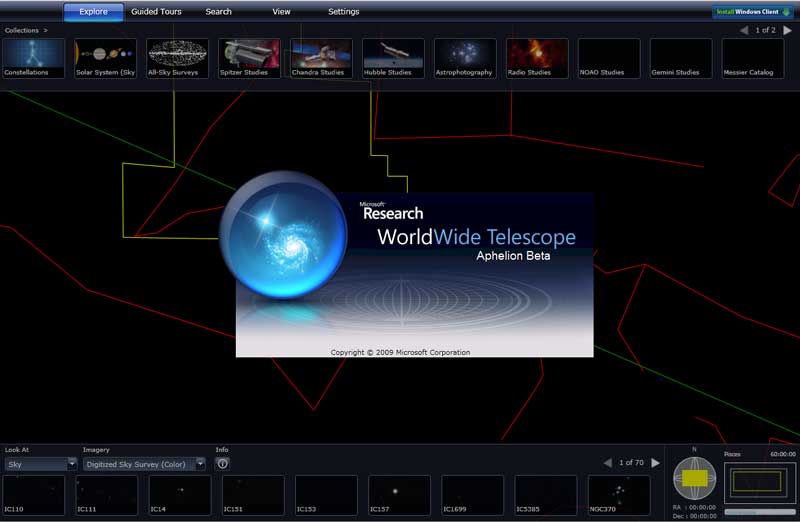The image size is (800, 522).
Task: Click the zoom level slider bar
Action: [759, 512]
